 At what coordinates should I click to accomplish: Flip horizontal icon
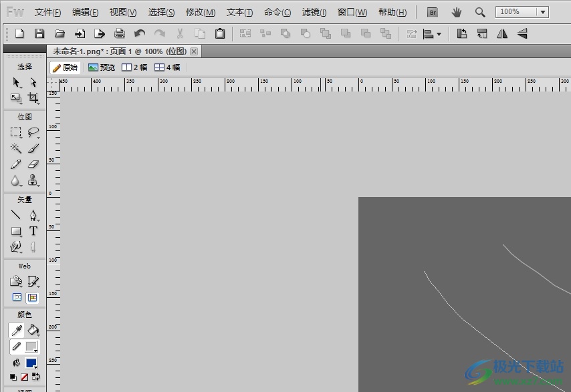pos(502,34)
